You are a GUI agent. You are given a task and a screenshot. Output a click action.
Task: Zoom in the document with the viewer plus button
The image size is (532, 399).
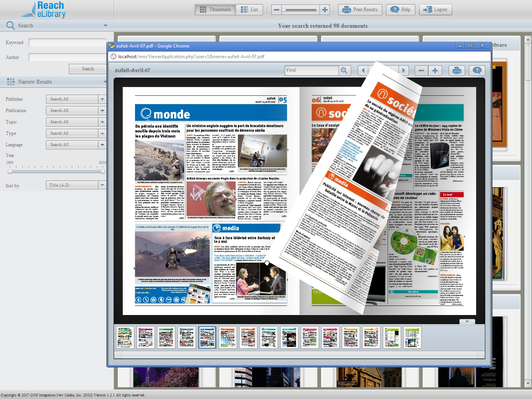coord(435,70)
